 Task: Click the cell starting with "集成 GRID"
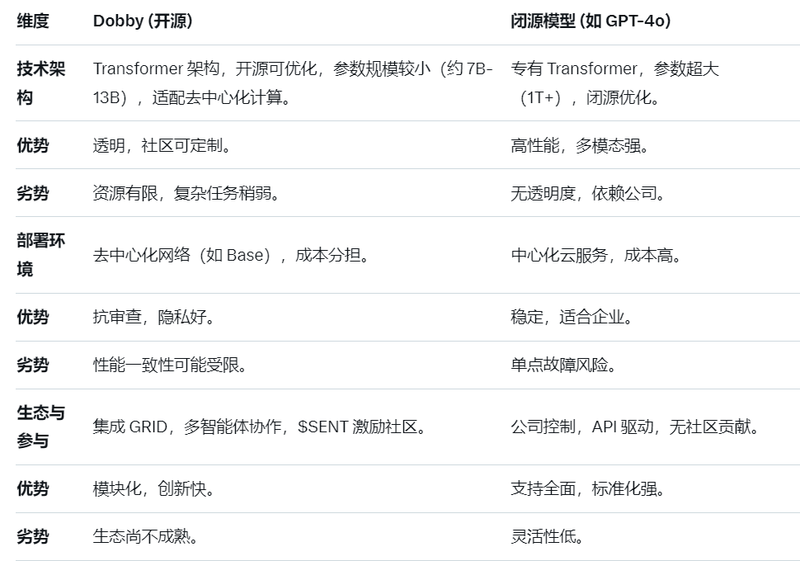[260, 427]
